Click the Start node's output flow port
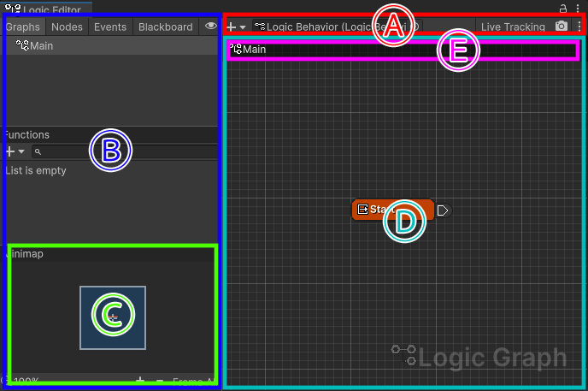Viewport: 588px width, 391px height. tap(443, 210)
